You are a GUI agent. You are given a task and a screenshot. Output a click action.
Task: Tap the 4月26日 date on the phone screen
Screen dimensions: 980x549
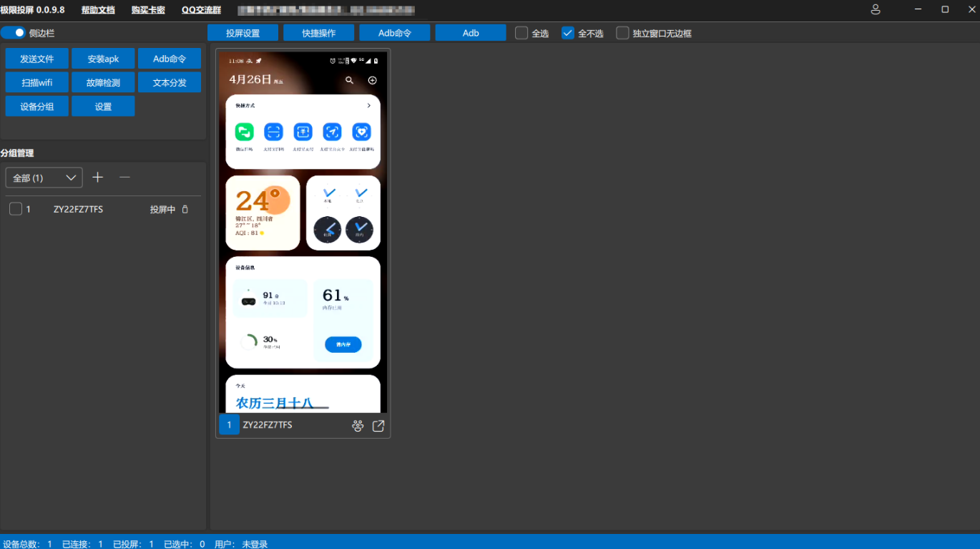click(x=250, y=79)
